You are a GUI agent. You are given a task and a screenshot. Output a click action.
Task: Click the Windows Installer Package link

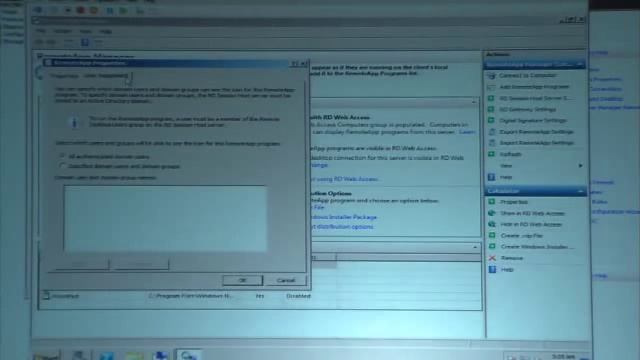point(344,217)
